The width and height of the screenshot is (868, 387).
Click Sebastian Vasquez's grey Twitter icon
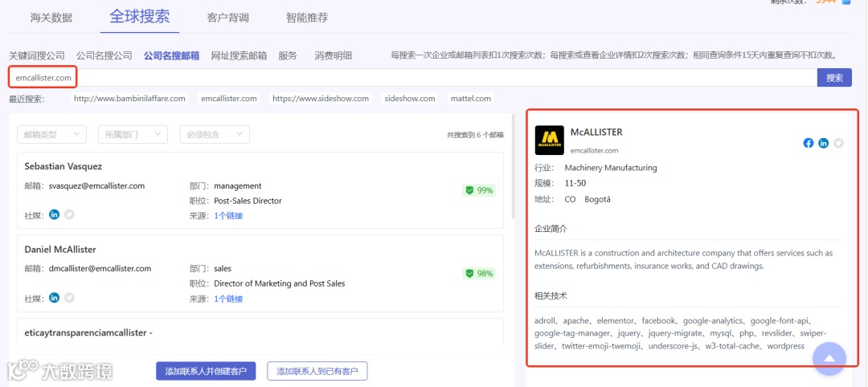click(x=69, y=214)
